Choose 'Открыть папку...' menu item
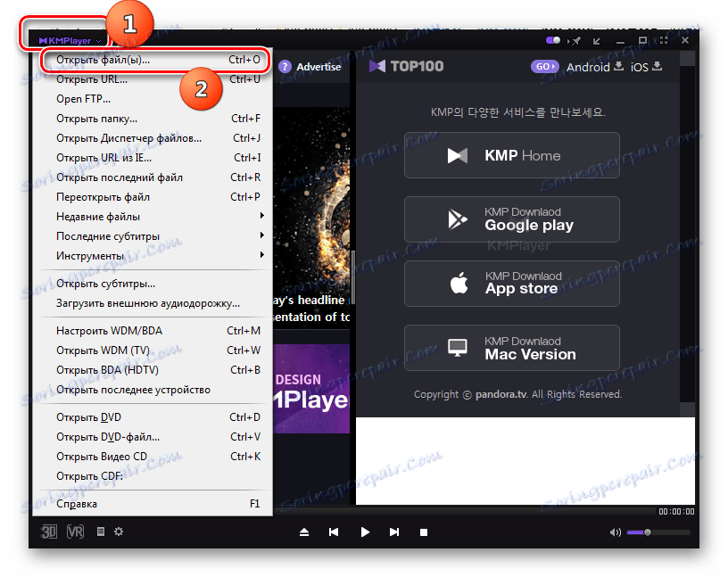 153,119
